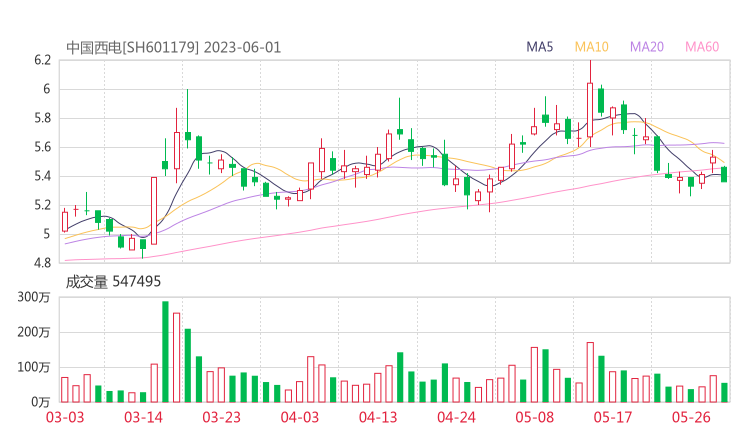Viewport: 740px width, 440px height.
Task: Click the 5.4 price axis value
Action: tap(42, 177)
